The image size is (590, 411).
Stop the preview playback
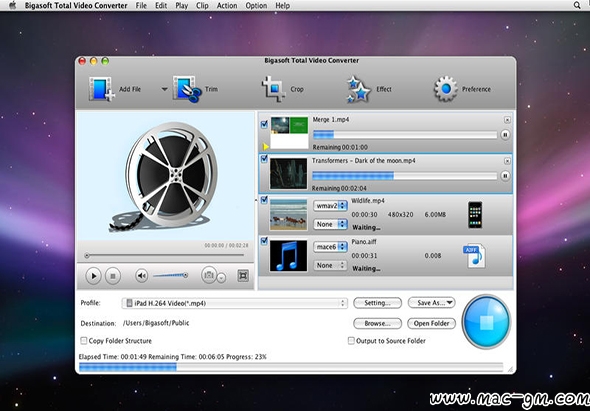113,276
